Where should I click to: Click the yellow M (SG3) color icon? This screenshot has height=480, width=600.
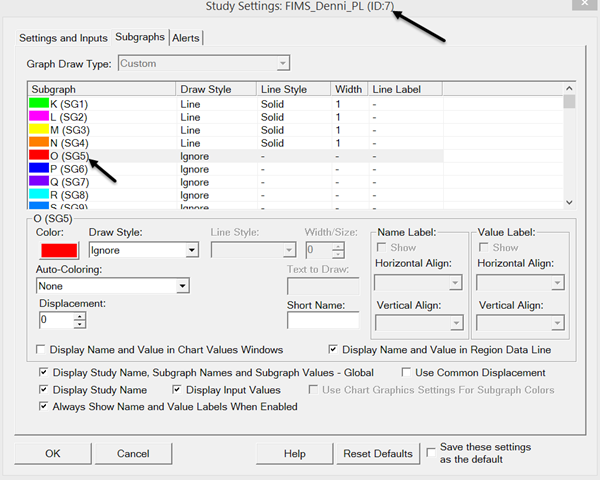coord(40,129)
